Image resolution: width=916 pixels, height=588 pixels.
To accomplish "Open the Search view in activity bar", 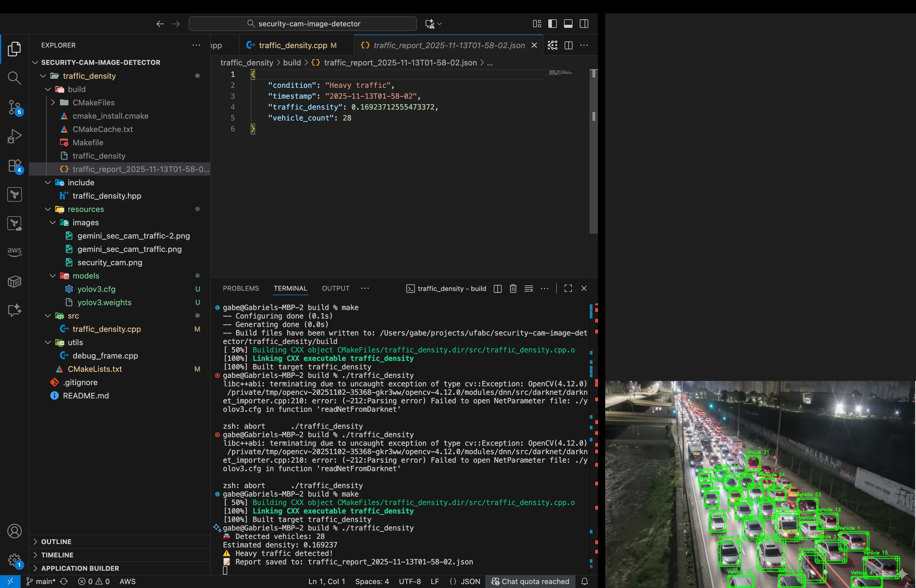I will [x=14, y=78].
